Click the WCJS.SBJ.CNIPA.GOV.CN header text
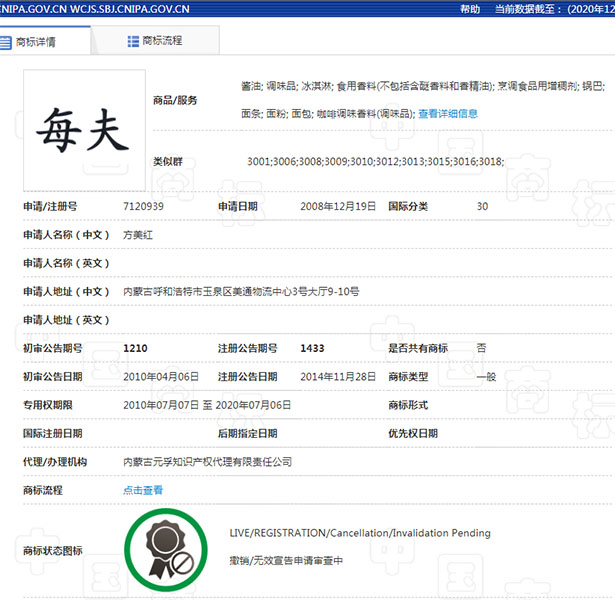615x600 pixels. (129, 9)
